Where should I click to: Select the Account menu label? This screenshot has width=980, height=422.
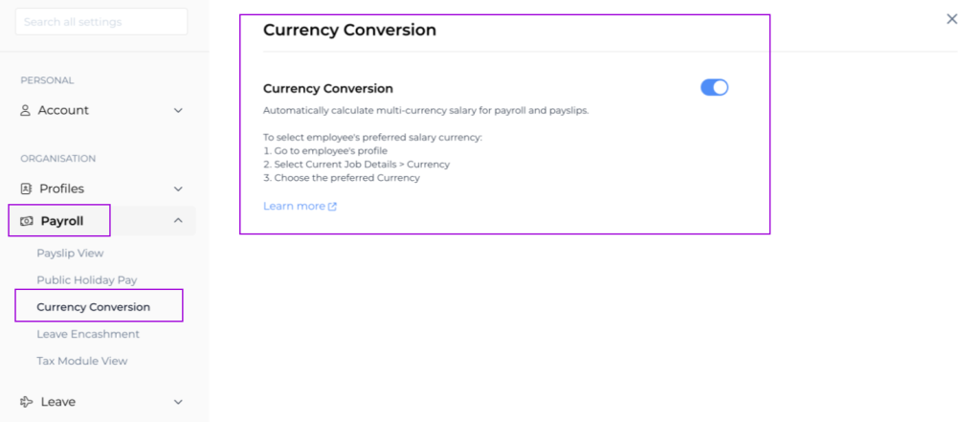tap(63, 110)
